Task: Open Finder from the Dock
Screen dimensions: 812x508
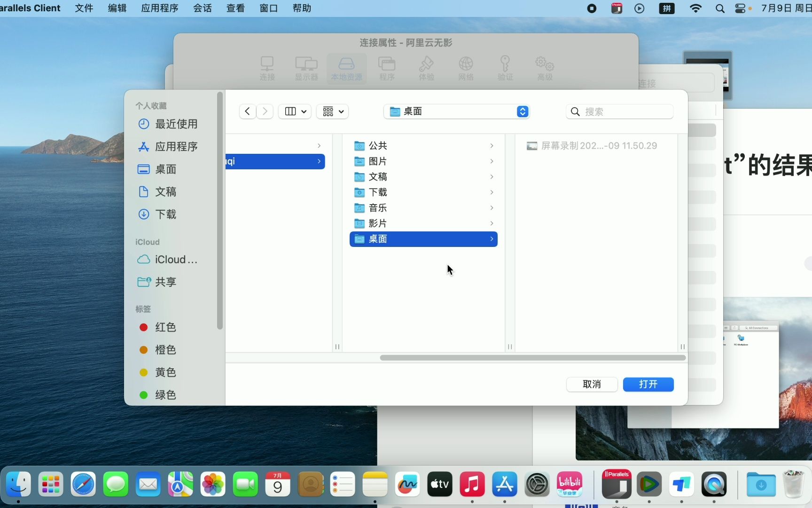Action: tap(18, 484)
